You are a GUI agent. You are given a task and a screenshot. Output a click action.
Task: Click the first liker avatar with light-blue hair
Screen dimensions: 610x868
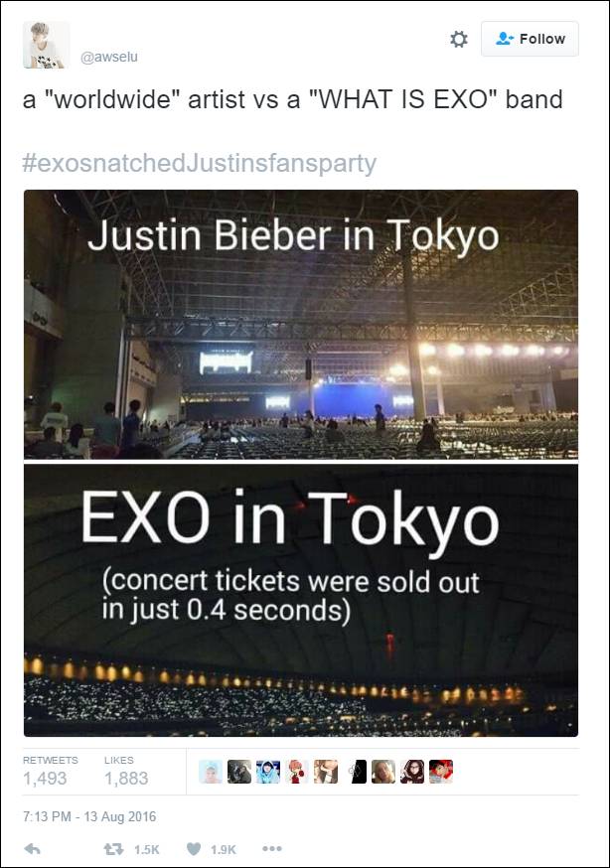pyautogui.click(x=211, y=772)
